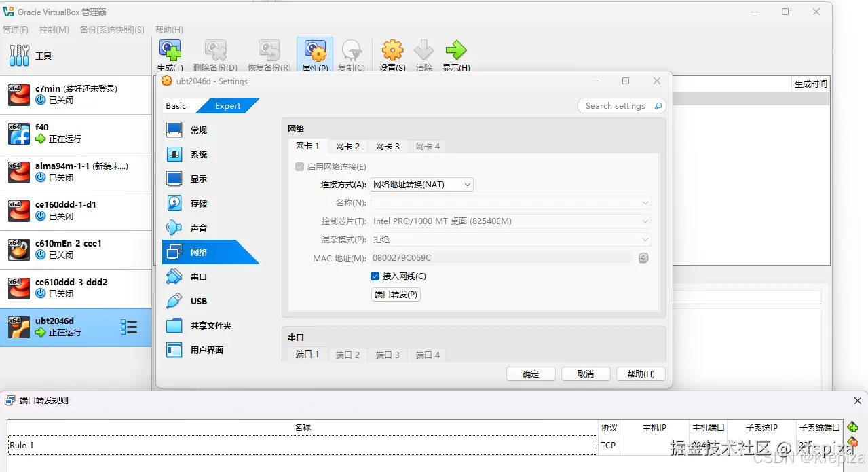Select the alma94m-1-1 virtual machine
This screenshot has width=868, height=472.
75,172
